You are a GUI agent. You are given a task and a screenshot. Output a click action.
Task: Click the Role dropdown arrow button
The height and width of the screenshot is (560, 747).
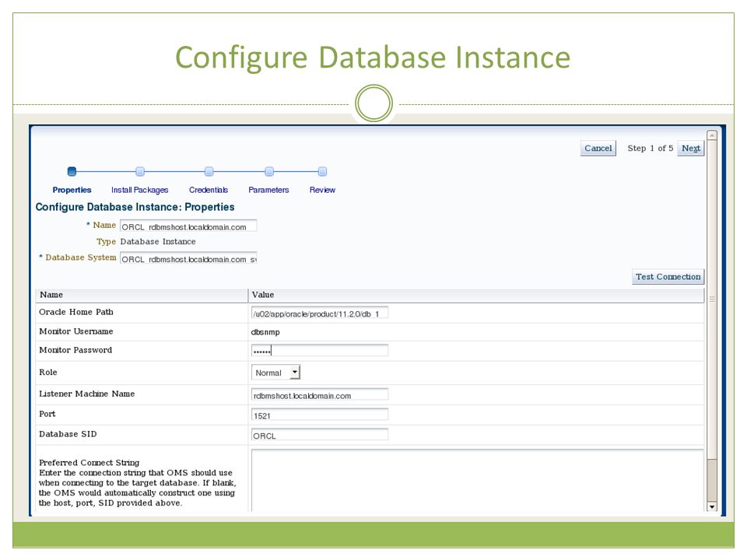tap(295, 373)
